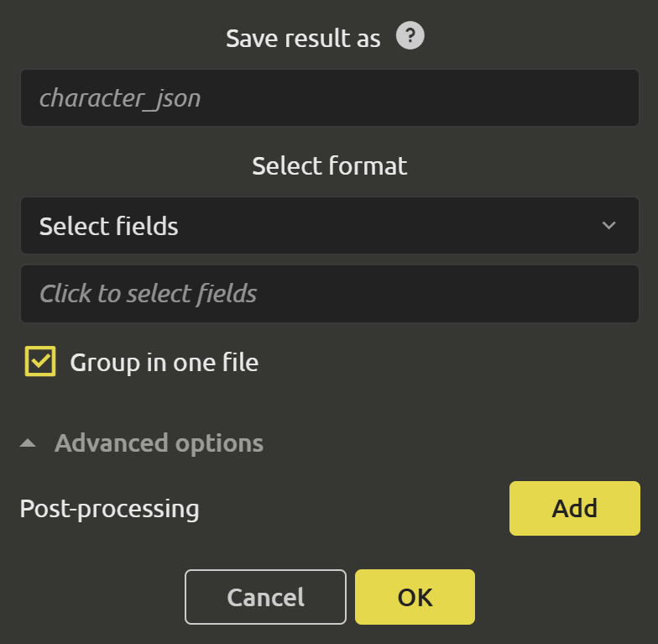The height and width of the screenshot is (644, 658).
Task: Click the Advanced options collapse triangle
Action: pyautogui.click(x=28, y=443)
